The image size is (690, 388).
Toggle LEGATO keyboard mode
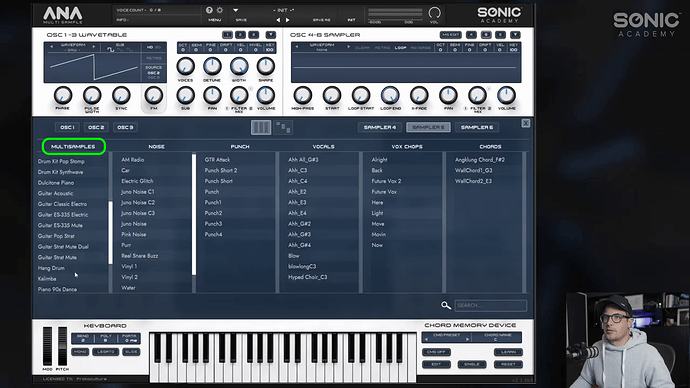pos(106,352)
